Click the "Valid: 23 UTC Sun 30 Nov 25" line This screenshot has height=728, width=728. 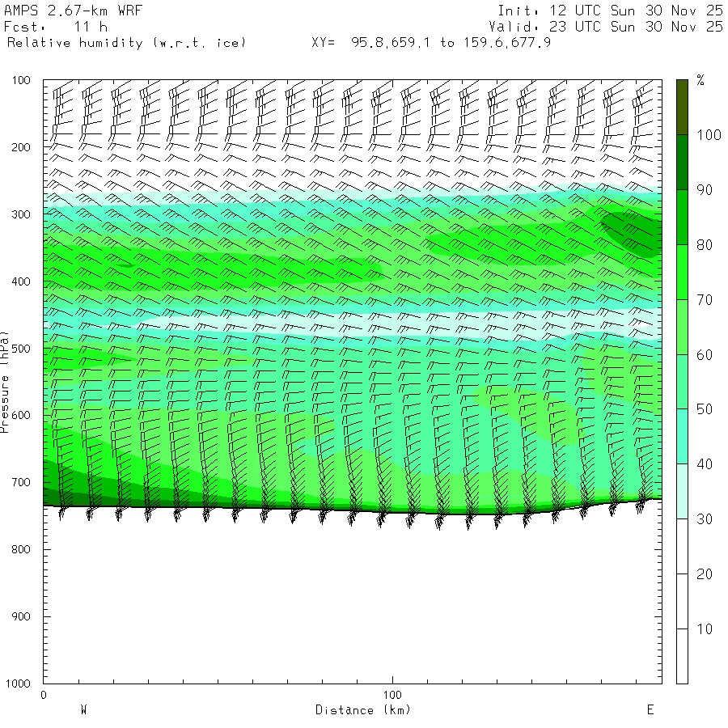point(605,27)
